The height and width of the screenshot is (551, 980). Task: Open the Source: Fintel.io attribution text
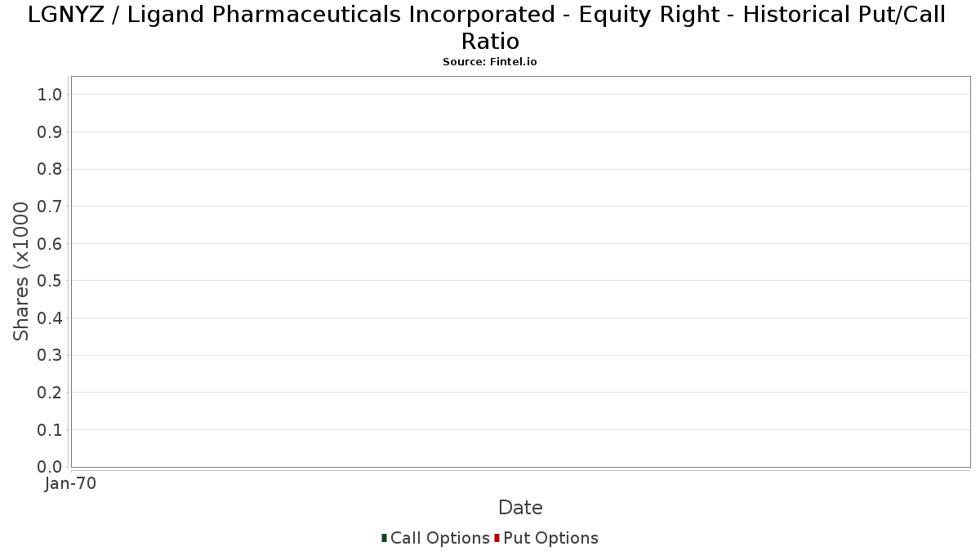(489, 62)
